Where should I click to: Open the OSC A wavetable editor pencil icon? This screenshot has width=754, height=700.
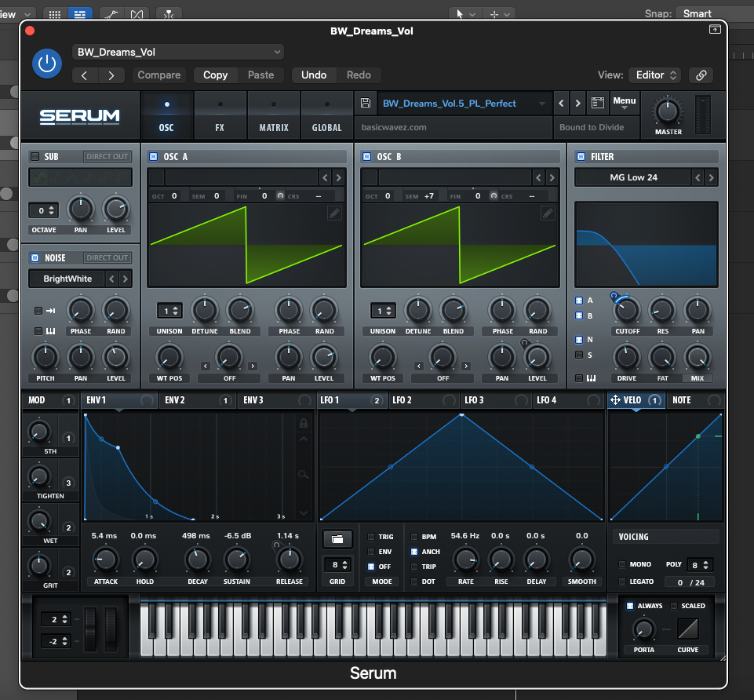(x=333, y=213)
